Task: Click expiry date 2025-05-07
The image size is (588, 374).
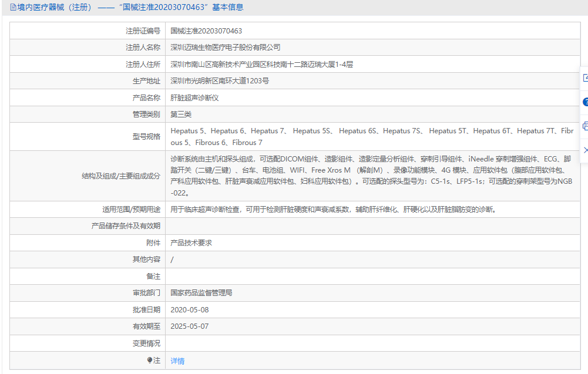Action: pos(189,326)
